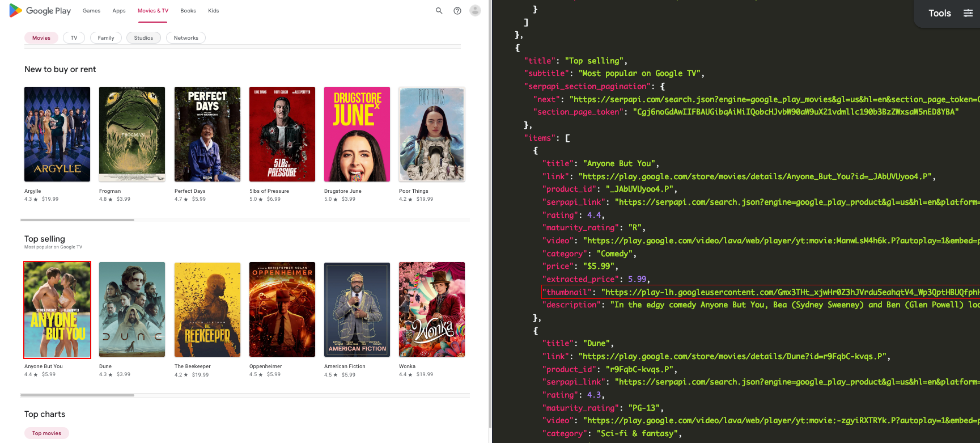Open the Books tab
Viewport: 980px width, 443px height.
[188, 11]
